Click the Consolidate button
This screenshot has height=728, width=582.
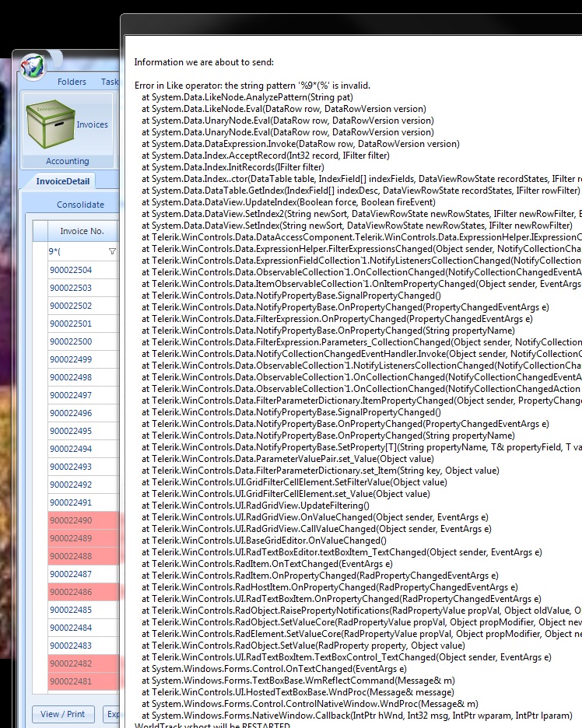80,205
